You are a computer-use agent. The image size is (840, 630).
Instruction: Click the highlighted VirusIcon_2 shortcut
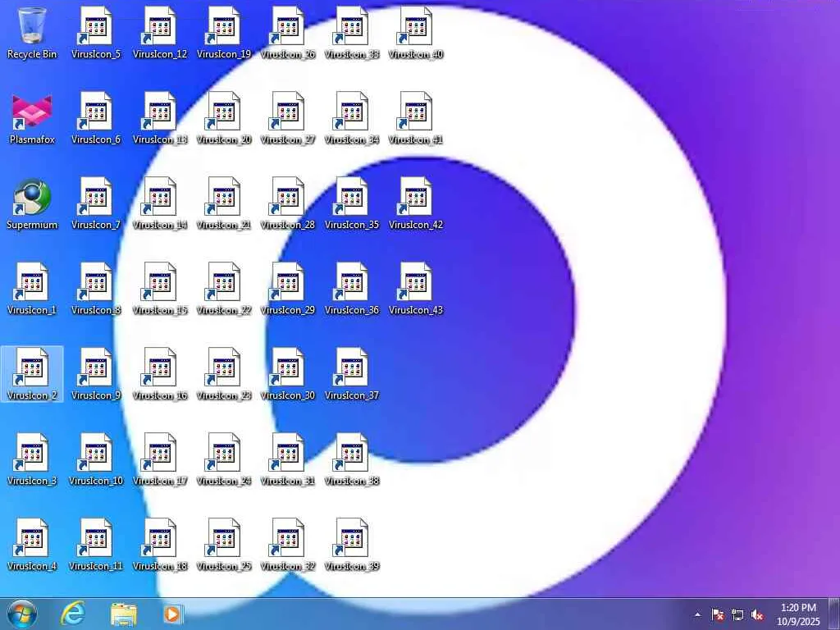click(x=32, y=374)
